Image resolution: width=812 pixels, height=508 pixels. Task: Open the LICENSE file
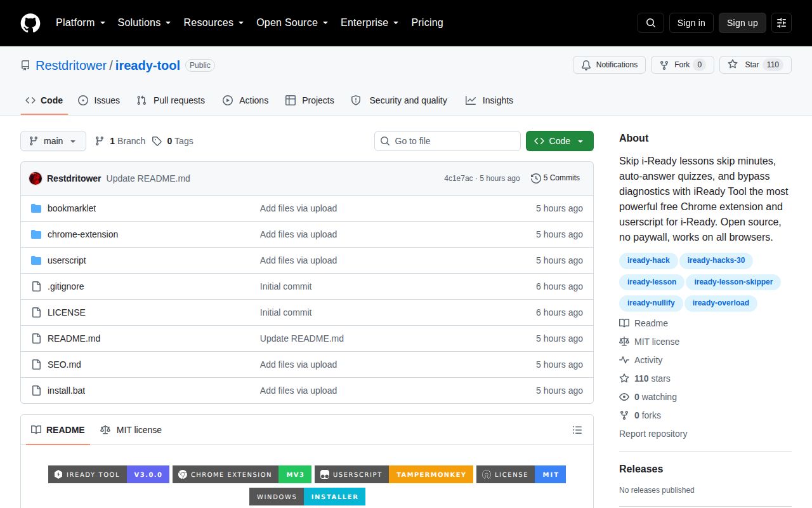pyautogui.click(x=67, y=312)
